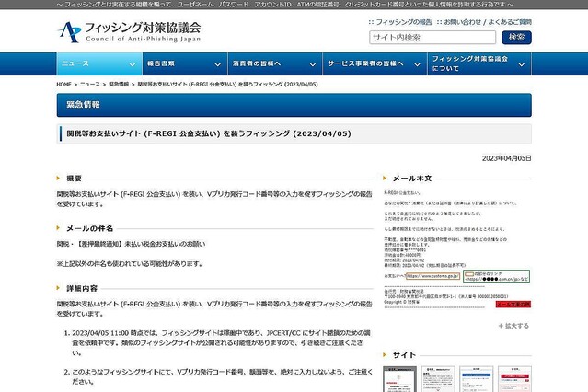588x392 pixels.
Task: Click the メールの件名 section heading
Action: point(89,228)
